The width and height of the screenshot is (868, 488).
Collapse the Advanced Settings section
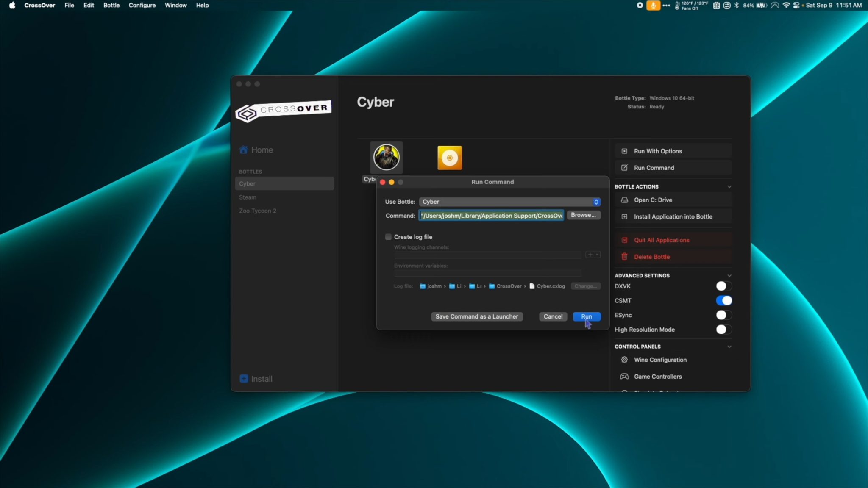[x=729, y=275]
